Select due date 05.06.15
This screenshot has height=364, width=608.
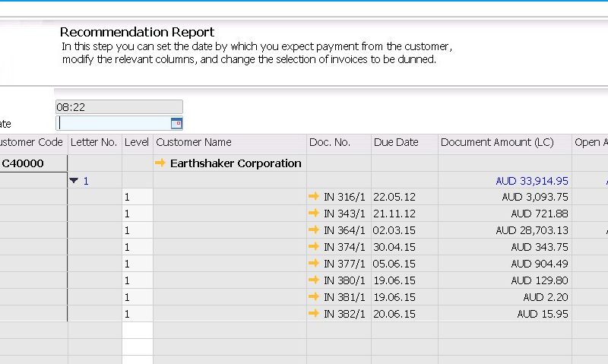394,264
